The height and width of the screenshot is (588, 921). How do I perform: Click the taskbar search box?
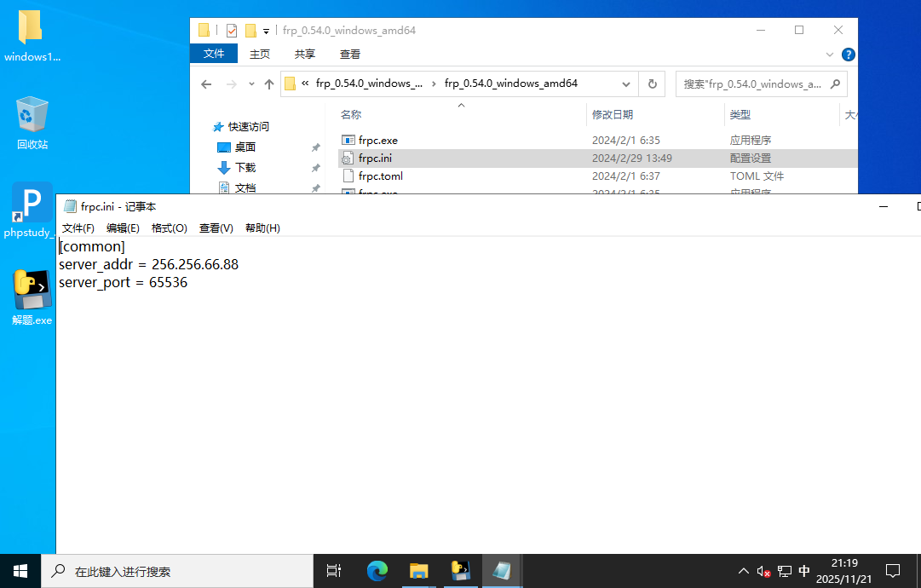177,571
